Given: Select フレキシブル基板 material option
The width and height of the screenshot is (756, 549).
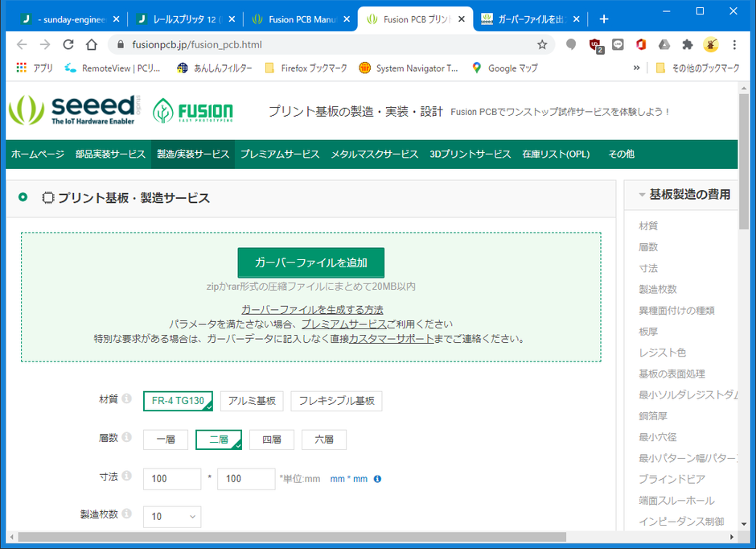Looking at the screenshot, I should [x=336, y=401].
